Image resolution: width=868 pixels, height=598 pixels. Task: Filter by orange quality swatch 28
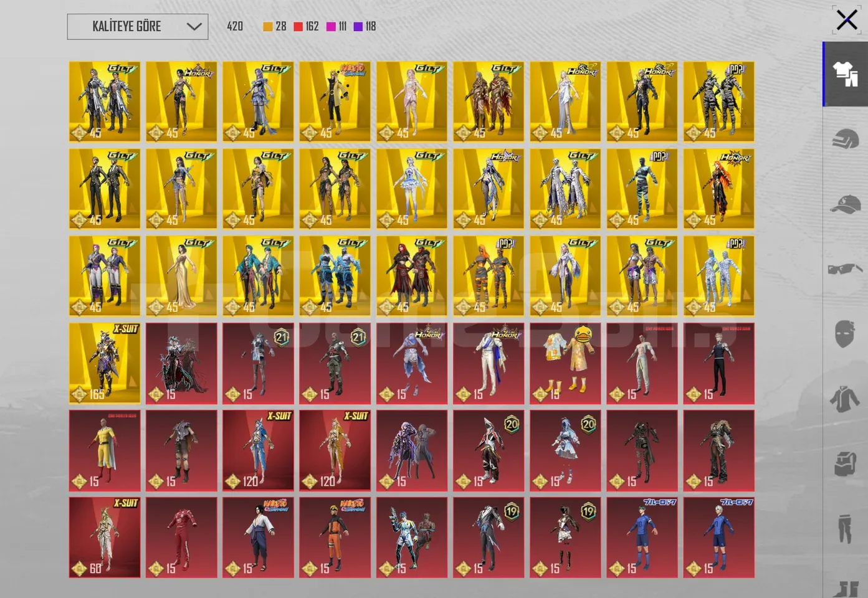click(x=275, y=26)
